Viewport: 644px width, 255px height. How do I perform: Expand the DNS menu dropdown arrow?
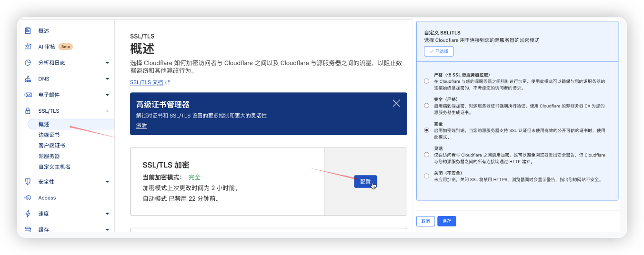click(107, 79)
